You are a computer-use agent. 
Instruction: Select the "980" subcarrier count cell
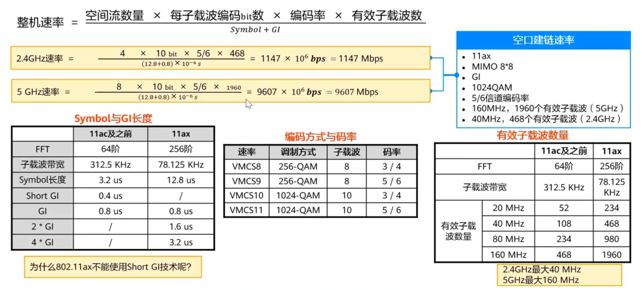point(612,239)
